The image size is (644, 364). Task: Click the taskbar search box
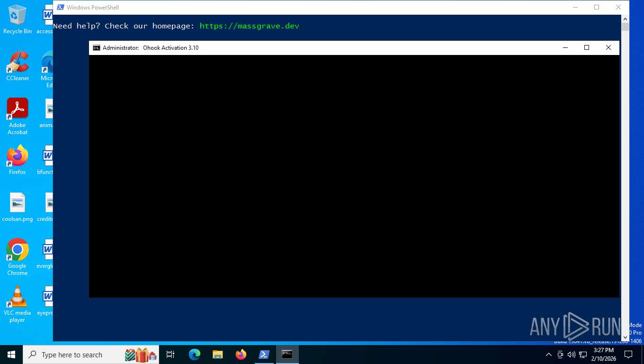coord(91,355)
